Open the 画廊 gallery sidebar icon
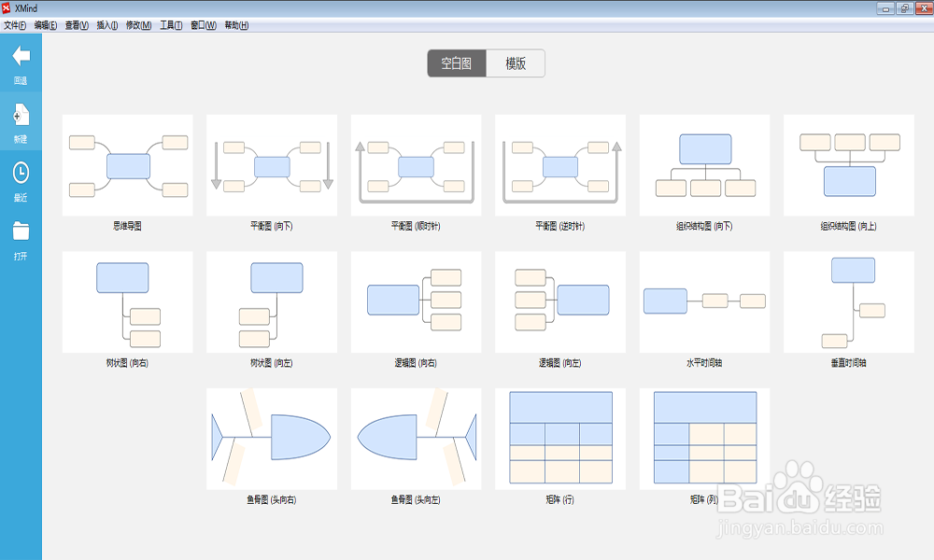Viewport: 934px width, 560px height. coord(20,65)
